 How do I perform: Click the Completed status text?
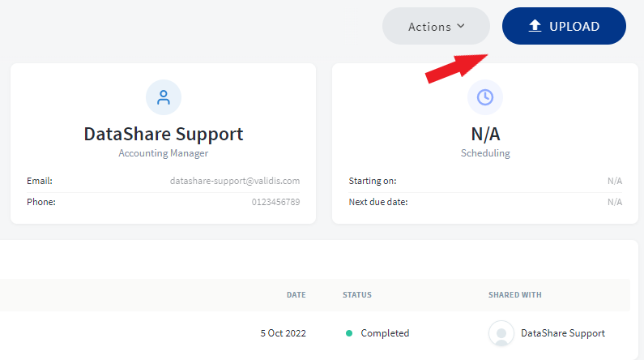click(x=385, y=333)
